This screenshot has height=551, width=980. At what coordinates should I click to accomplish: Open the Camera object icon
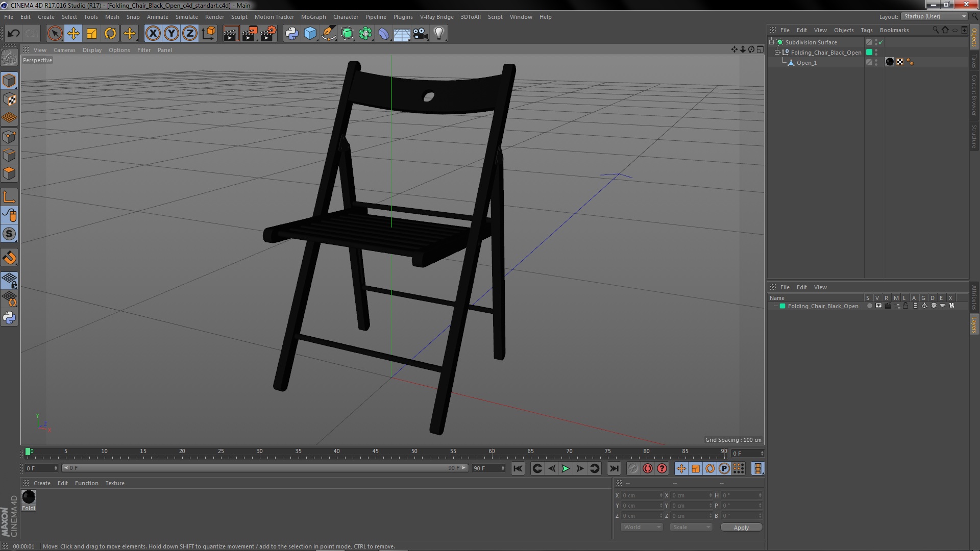pos(420,34)
